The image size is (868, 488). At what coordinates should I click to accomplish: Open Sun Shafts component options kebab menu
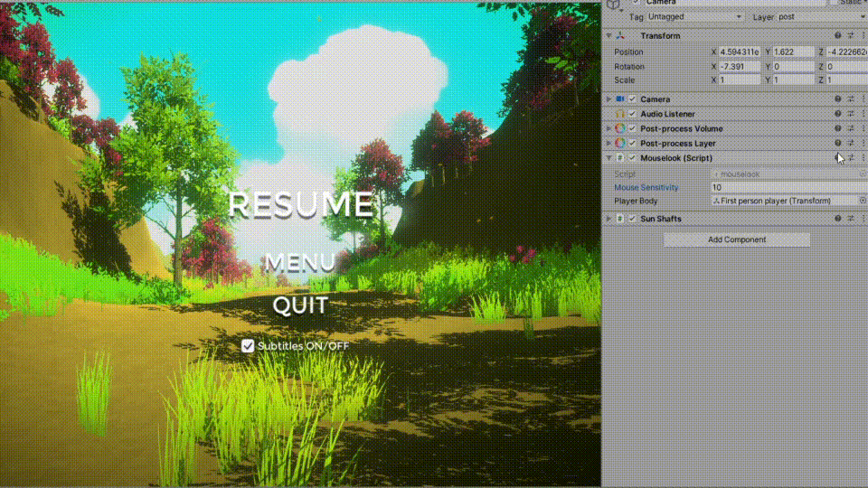coord(863,219)
